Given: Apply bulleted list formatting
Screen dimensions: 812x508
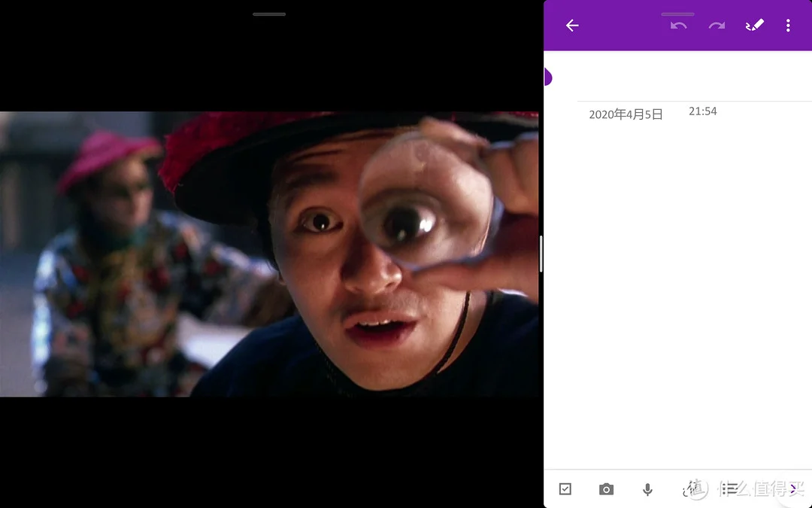Looking at the screenshot, I should pos(729,488).
